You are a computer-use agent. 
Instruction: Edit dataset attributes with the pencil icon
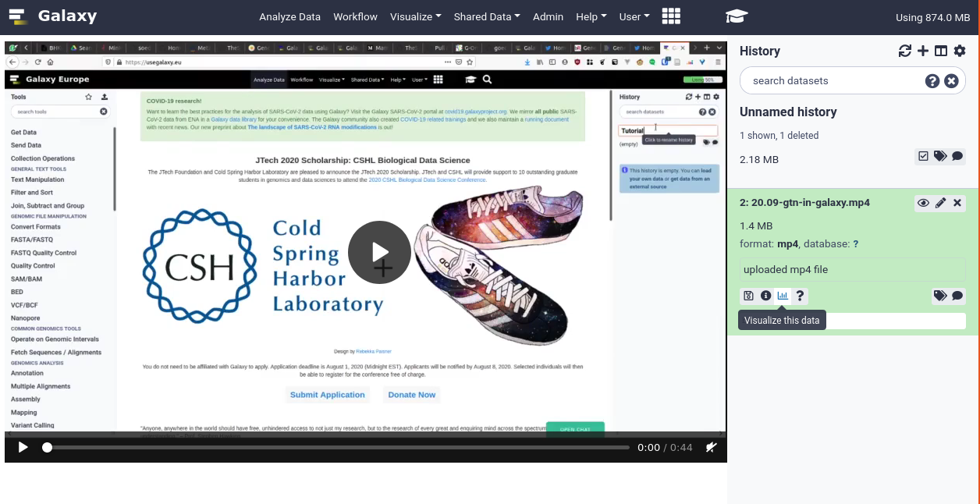(x=939, y=202)
